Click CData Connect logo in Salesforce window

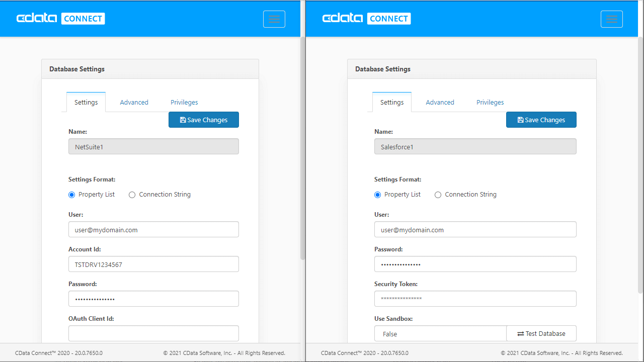[367, 19]
